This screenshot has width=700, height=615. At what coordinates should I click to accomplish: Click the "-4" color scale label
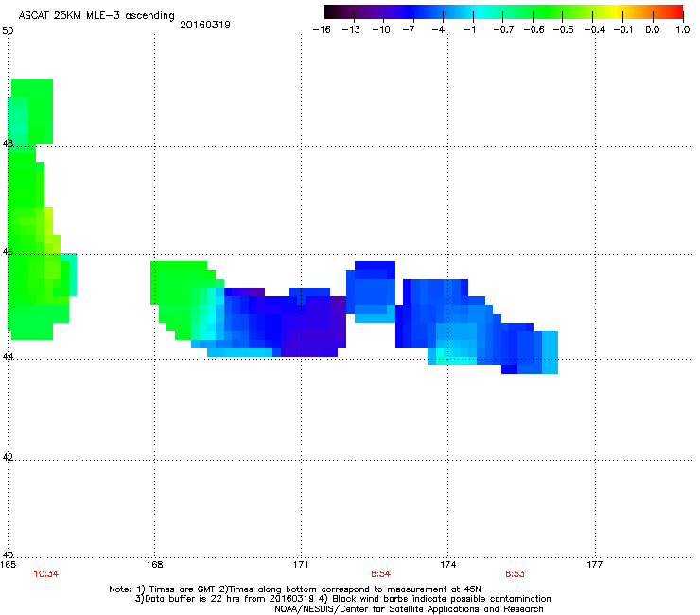tap(438, 30)
